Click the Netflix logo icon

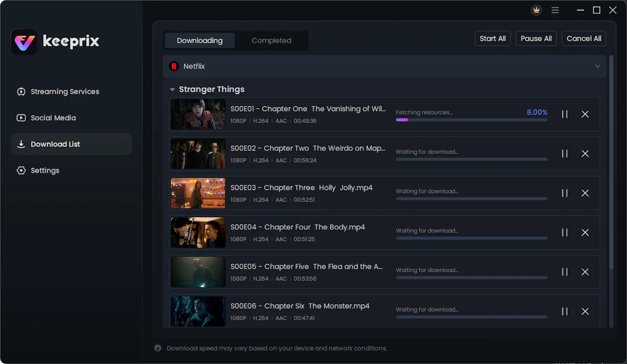[174, 66]
